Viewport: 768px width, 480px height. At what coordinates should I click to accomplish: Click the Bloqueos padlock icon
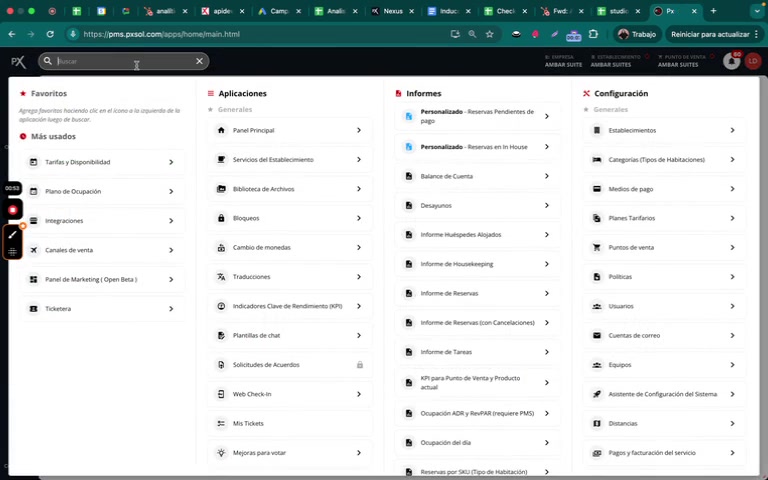(x=221, y=218)
